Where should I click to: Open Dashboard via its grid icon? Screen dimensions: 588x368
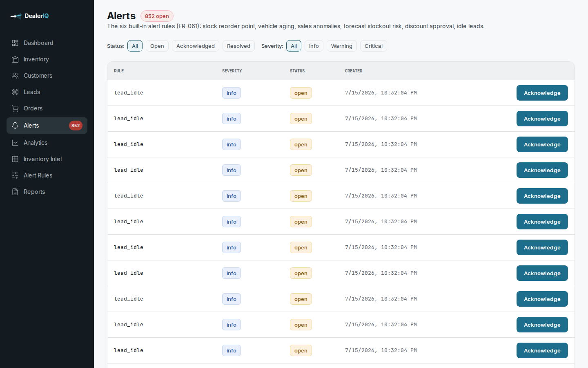point(15,43)
